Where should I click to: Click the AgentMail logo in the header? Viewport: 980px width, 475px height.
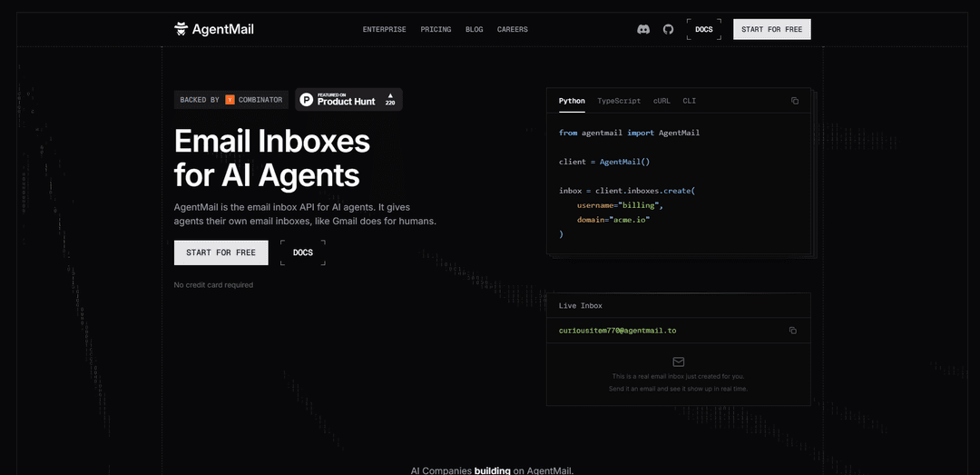(214, 29)
